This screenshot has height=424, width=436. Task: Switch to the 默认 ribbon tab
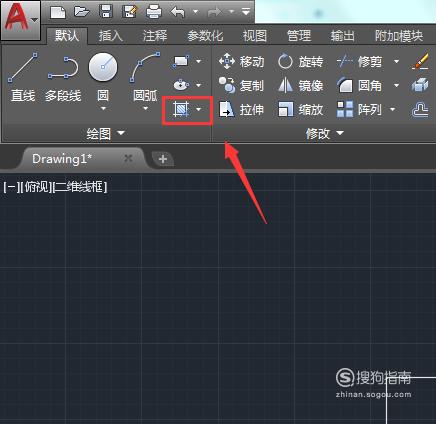[67, 36]
